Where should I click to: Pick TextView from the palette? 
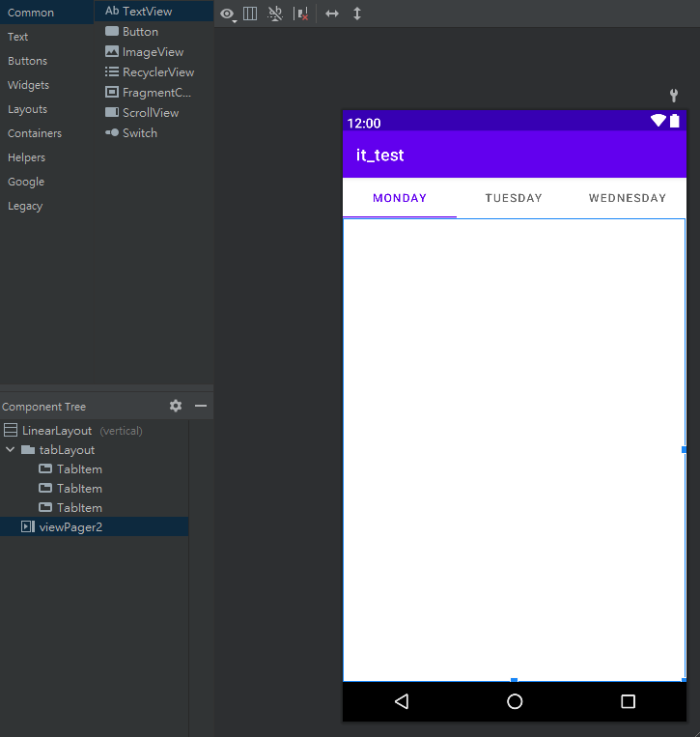coord(154,12)
